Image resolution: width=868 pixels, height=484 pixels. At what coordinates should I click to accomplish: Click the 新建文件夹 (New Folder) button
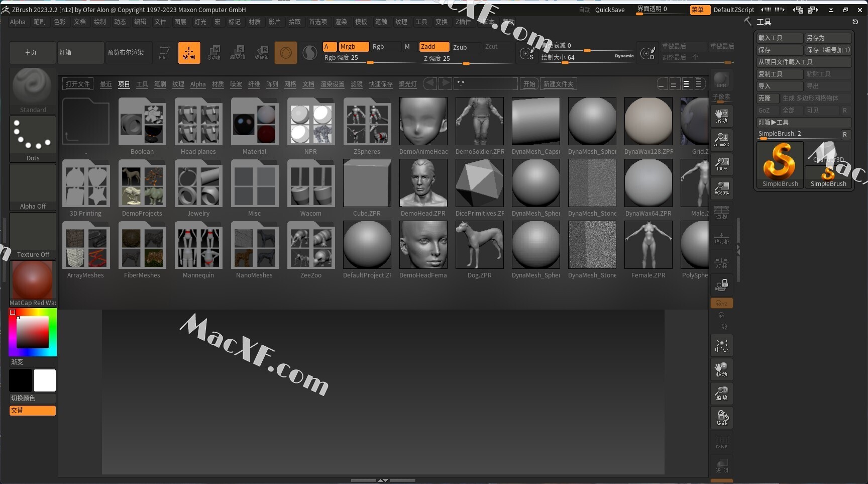[x=559, y=84]
